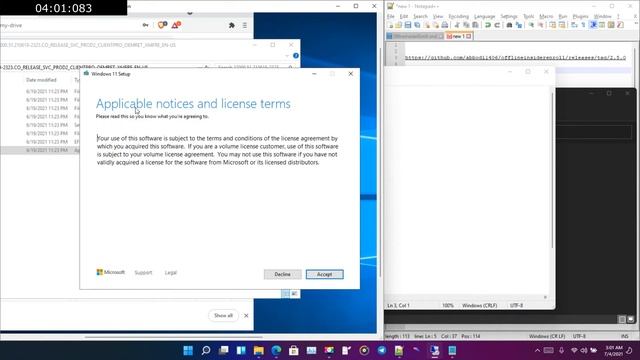Open the Windows Start menu
The height and width of the screenshot is (360, 640).
tap(188, 350)
